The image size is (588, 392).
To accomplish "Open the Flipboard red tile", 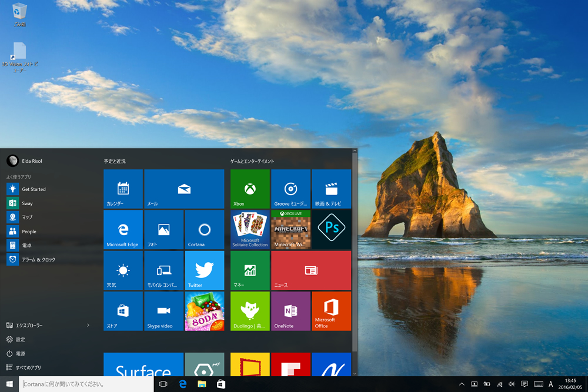I will [290, 364].
